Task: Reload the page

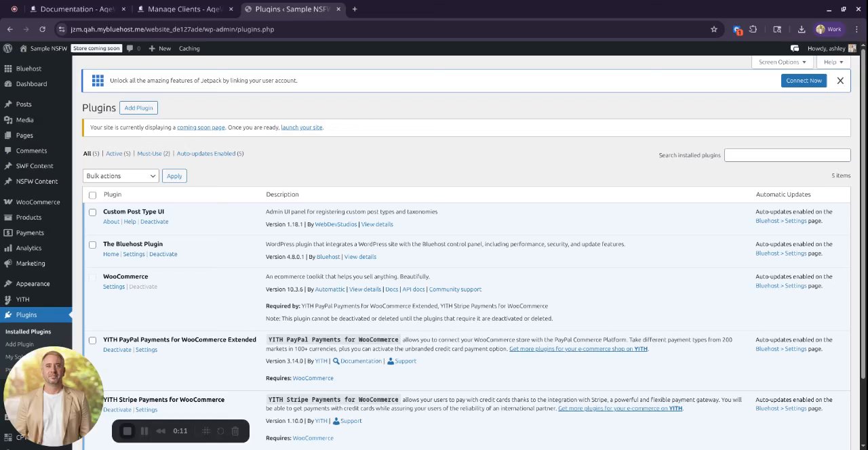Action: pos(42,29)
